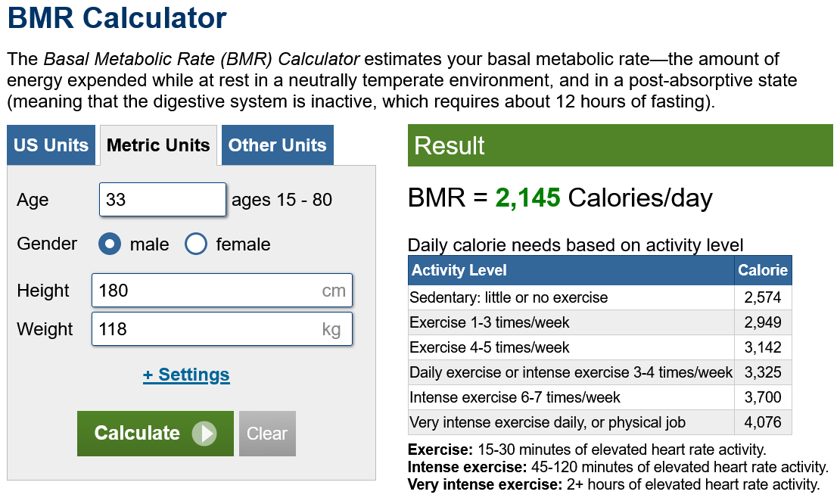Click the BMR Calculator page heading
840x504 pixels.
117,18
